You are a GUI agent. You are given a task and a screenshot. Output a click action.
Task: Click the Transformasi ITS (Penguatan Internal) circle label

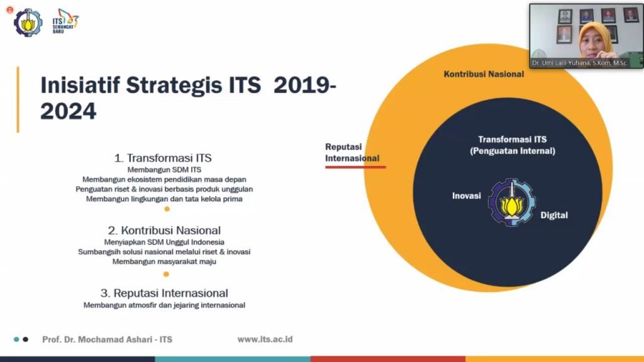[513, 145]
